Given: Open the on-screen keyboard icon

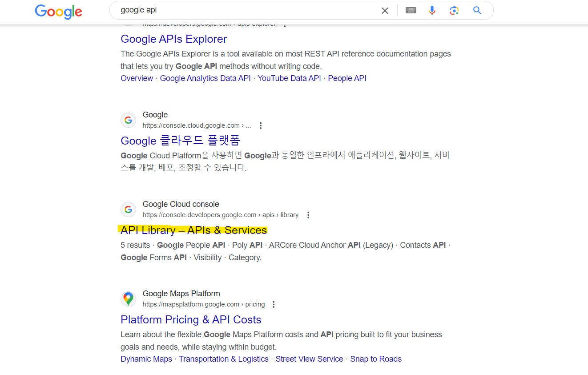Looking at the screenshot, I should coord(411,10).
